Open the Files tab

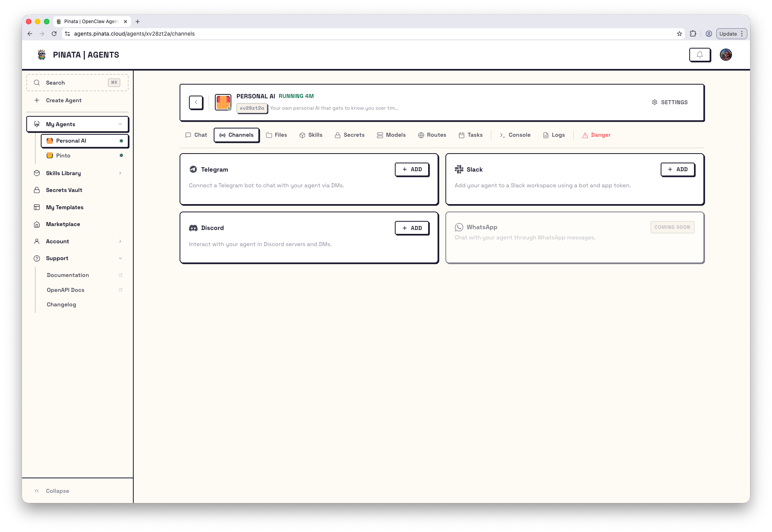click(276, 135)
